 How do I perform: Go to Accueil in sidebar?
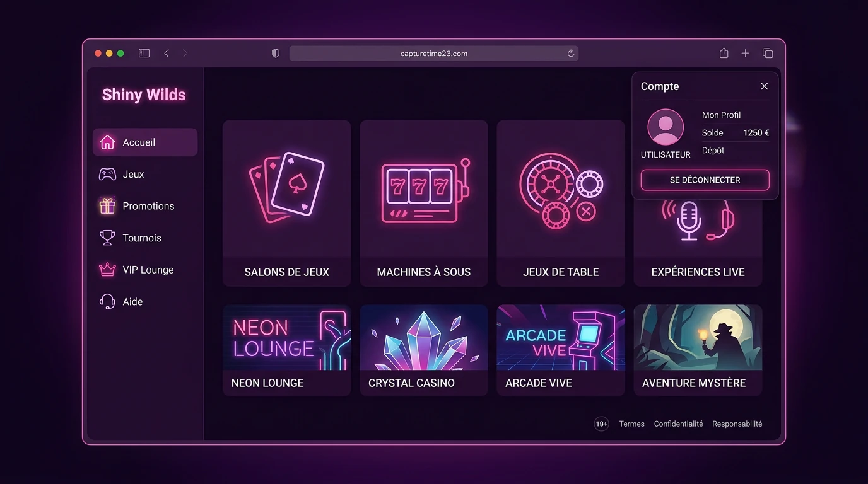click(x=145, y=142)
